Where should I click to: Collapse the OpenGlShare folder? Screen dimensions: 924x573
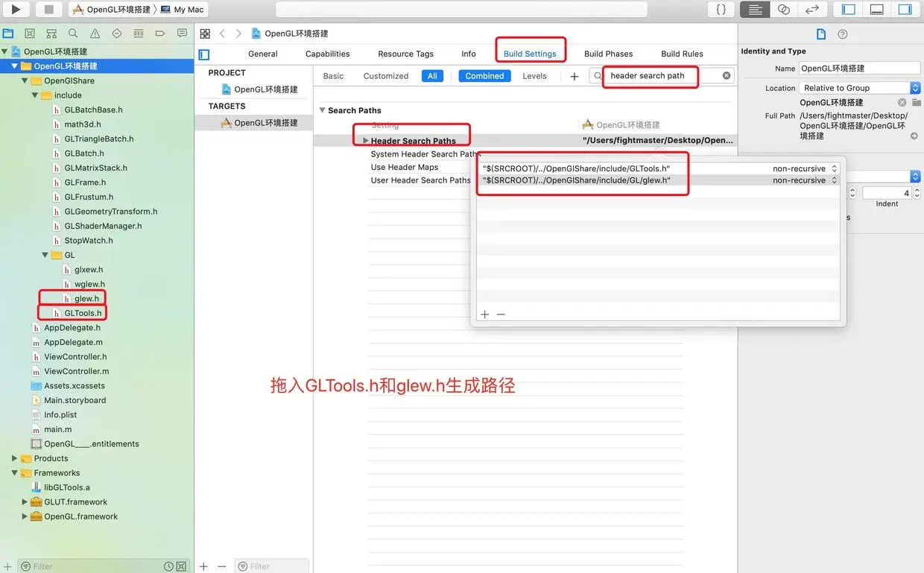[x=25, y=80]
